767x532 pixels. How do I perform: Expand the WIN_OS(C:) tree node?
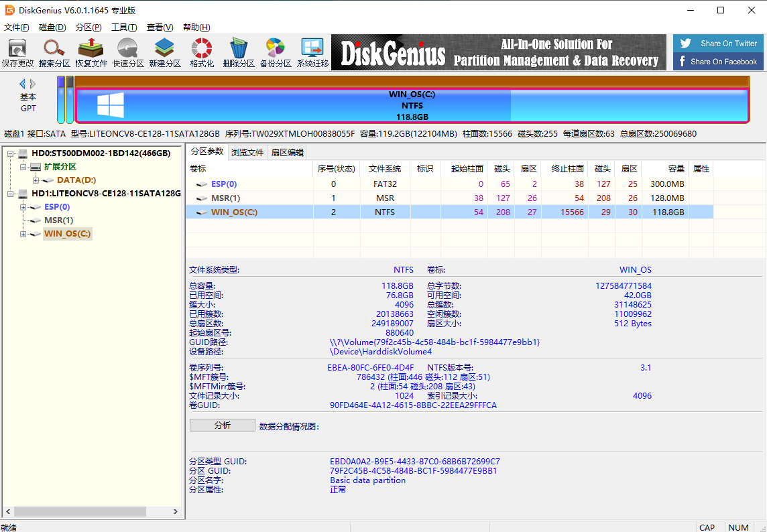[x=23, y=234]
